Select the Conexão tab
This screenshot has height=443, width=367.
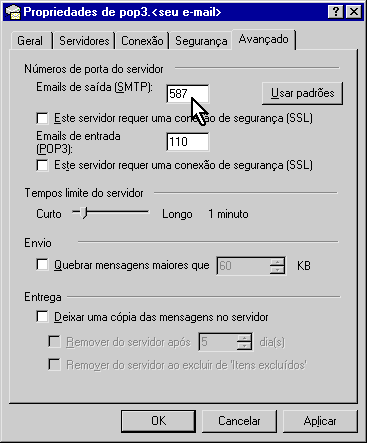pos(142,41)
